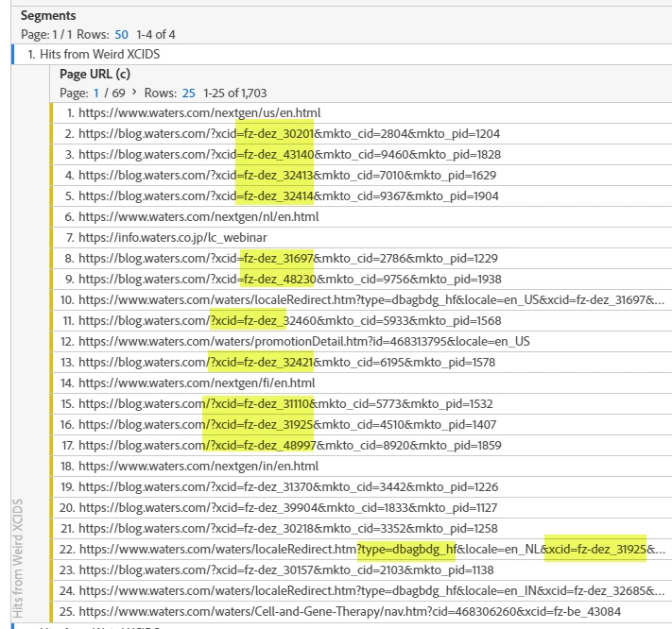The width and height of the screenshot is (672, 629).
Task: Open the Page URL Rows 25 selector
Action: point(189,93)
